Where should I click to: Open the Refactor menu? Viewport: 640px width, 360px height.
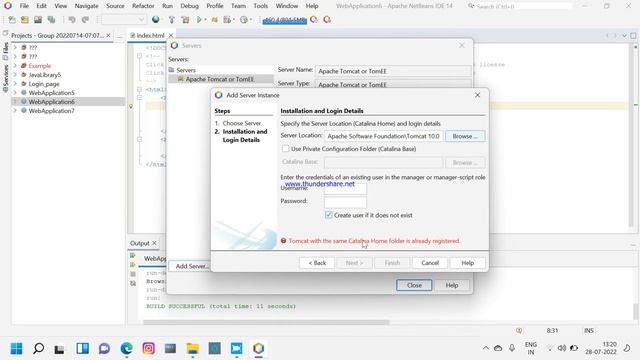point(143,6)
